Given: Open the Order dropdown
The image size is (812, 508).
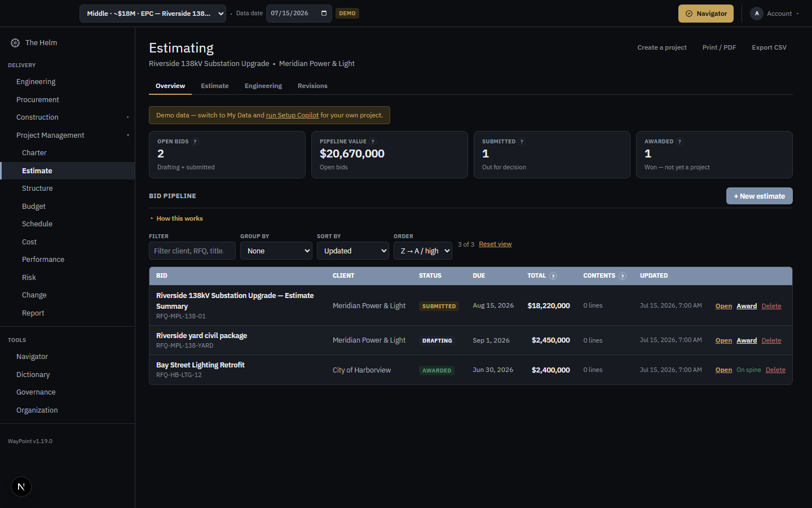Looking at the screenshot, I should pyautogui.click(x=423, y=251).
